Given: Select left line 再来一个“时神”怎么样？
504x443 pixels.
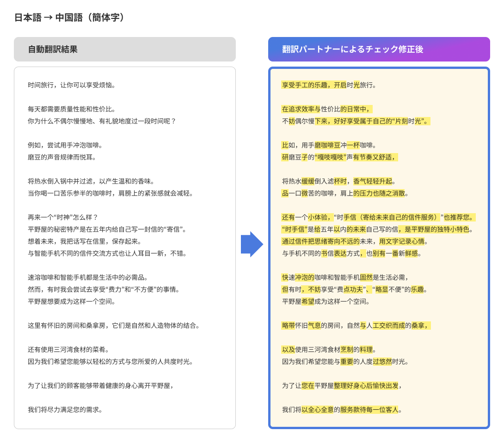Looking at the screenshot, I should (x=63, y=217).
